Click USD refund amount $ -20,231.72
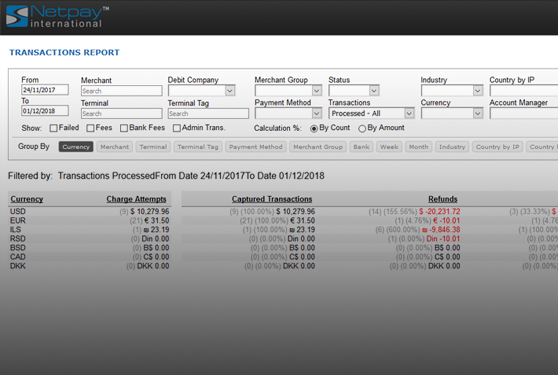Screen dimensions: 558x375 pyautogui.click(x=439, y=211)
